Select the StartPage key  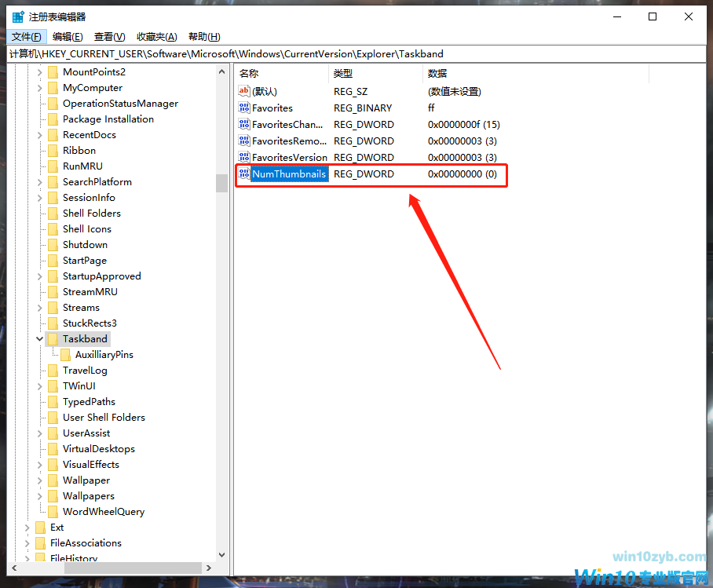coord(85,261)
